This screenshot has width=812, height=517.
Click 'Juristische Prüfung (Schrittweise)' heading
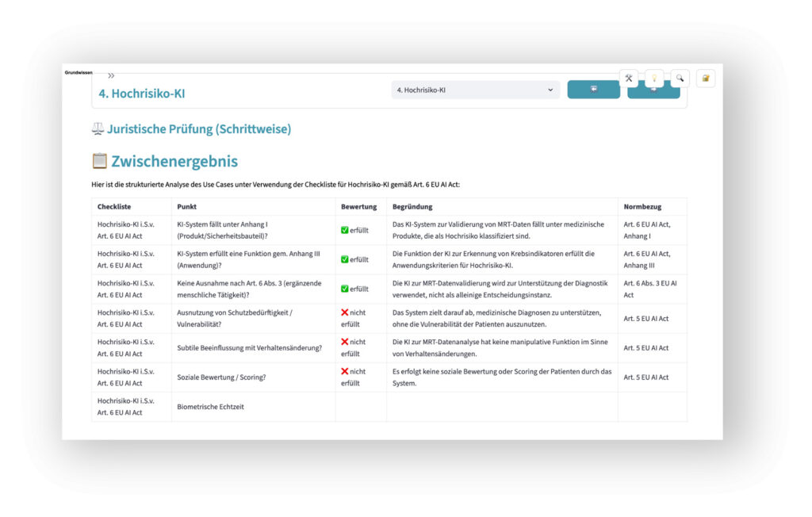(199, 129)
